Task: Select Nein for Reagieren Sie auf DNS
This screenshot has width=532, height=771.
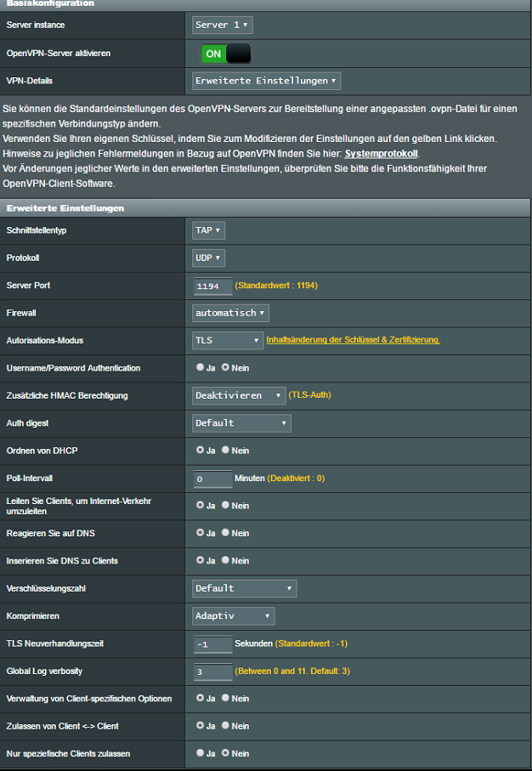Action: point(226,533)
